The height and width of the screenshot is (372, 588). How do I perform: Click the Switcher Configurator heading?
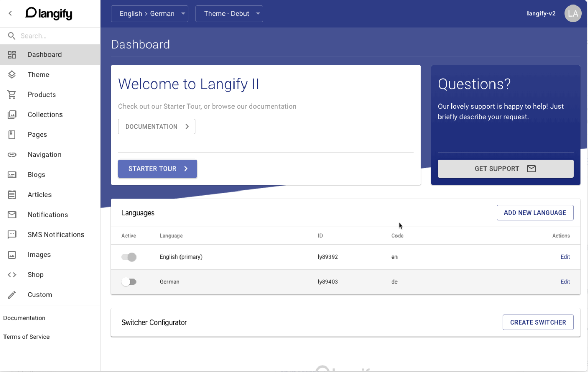pos(154,322)
